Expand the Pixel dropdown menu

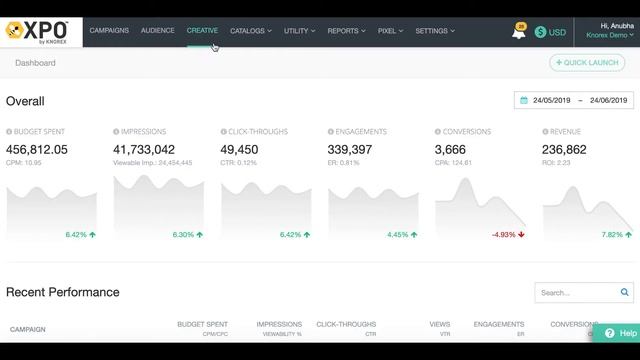pos(390,31)
